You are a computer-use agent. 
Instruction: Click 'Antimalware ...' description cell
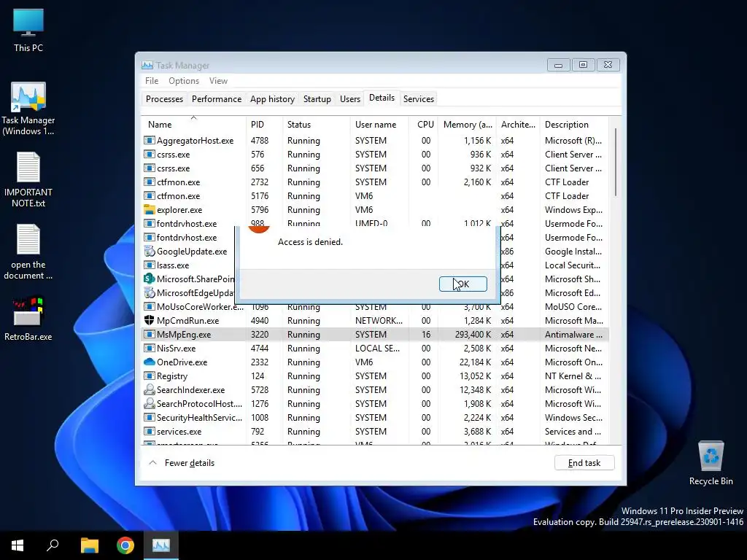point(573,334)
